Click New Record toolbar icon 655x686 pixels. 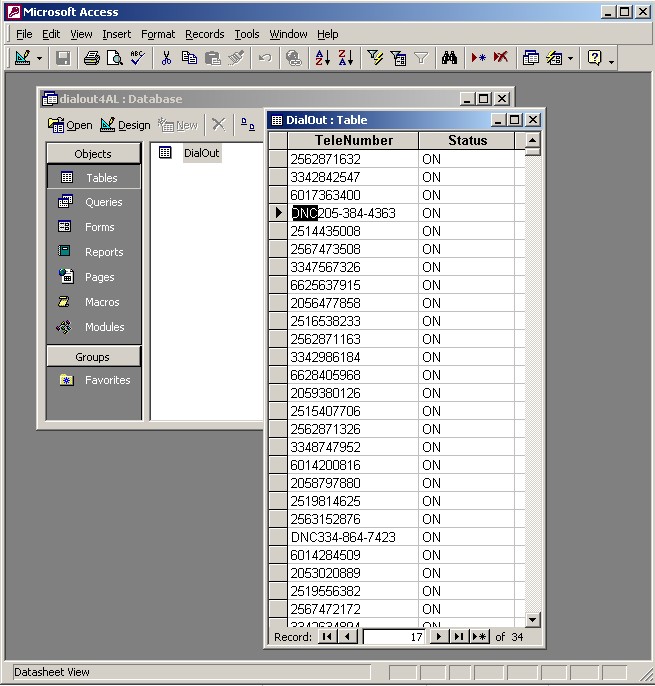click(478, 58)
